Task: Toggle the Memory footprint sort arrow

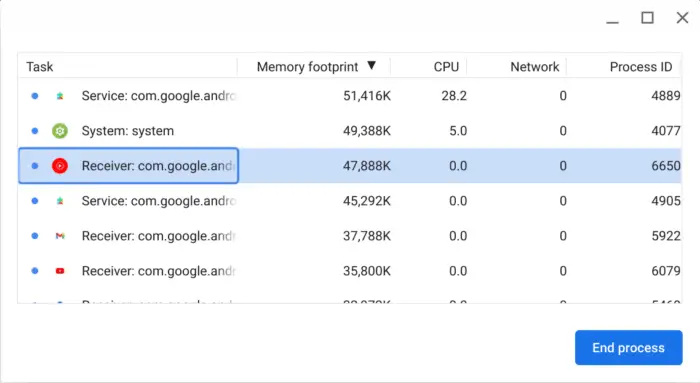Action: pyautogui.click(x=371, y=66)
